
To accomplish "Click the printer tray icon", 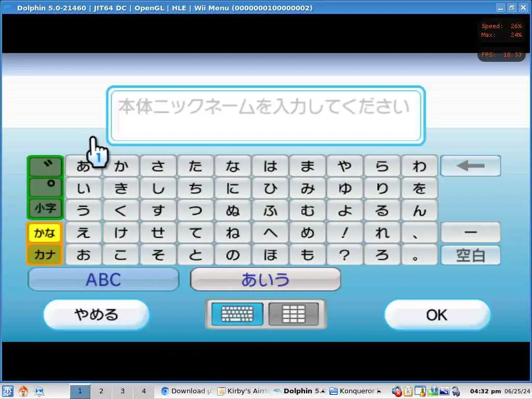I will (x=456, y=391).
